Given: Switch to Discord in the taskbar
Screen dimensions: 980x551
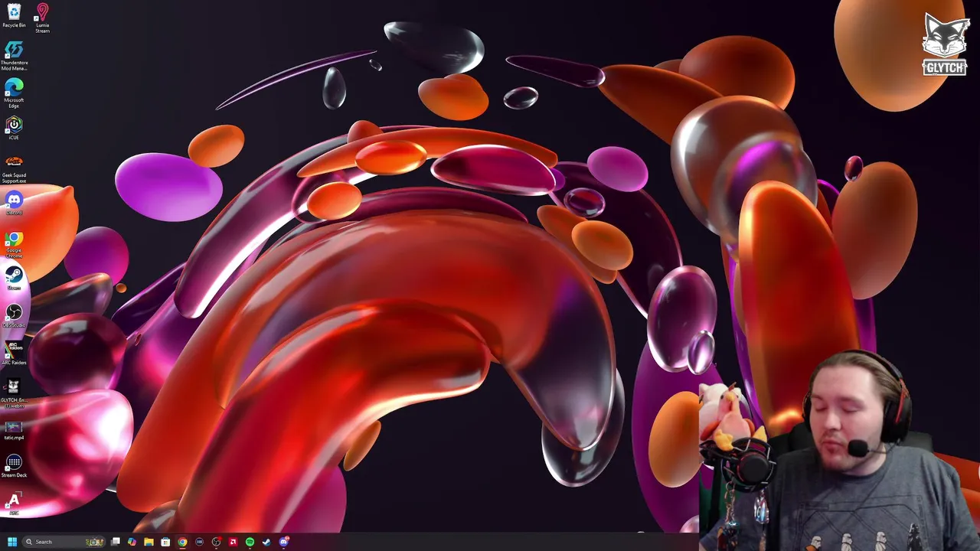Looking at the screenshot, I should (284, 542).
